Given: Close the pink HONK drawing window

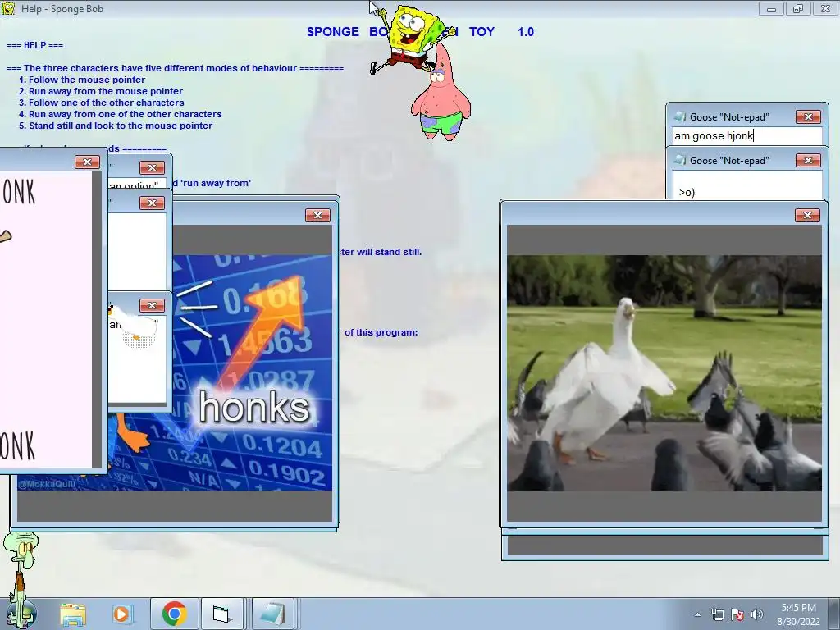Looking at the screenshot, I should coord(87,162).
